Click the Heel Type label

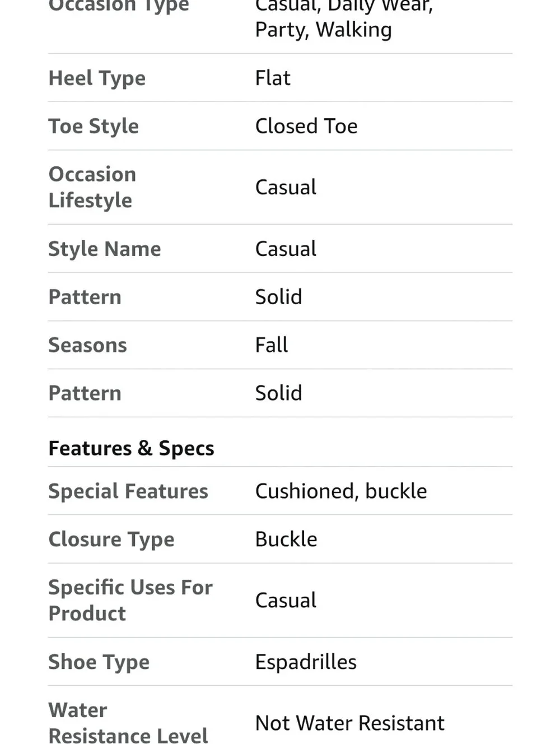(97, 78)
